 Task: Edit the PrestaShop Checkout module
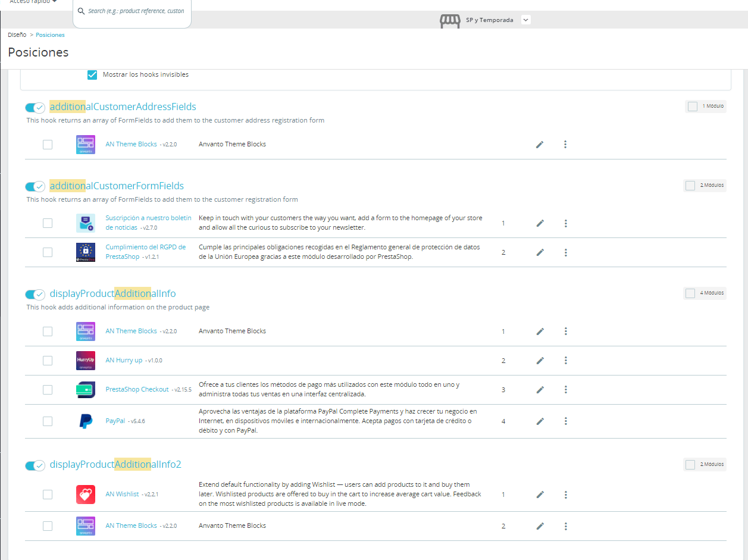(x=540, y=390)
